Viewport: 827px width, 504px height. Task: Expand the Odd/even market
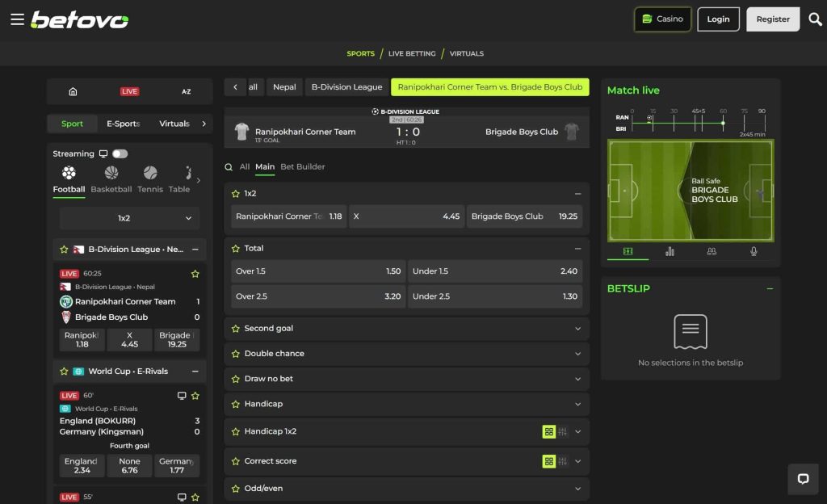(577, 489)
